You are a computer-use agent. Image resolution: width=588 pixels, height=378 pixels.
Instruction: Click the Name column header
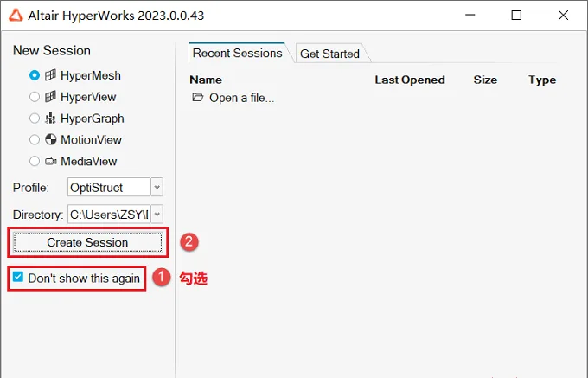pos(206,80)
